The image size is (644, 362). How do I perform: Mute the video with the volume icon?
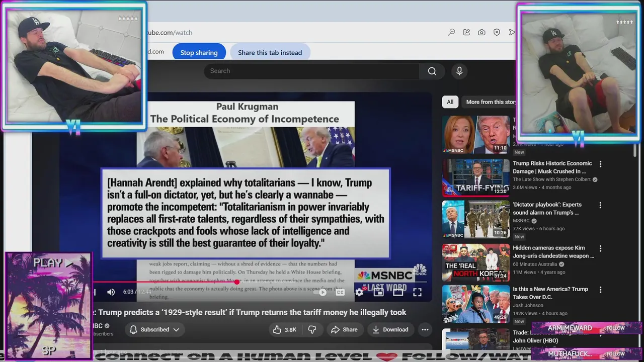pos(111,292)
